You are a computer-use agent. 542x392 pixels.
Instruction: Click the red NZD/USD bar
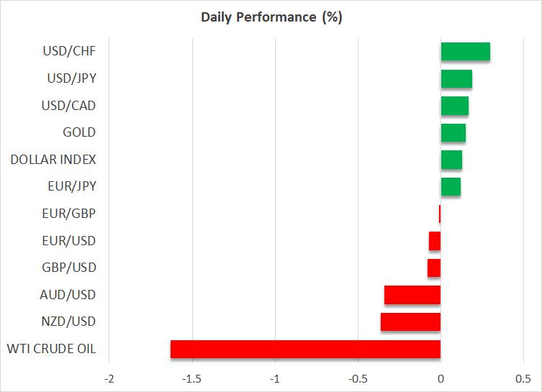410,322
